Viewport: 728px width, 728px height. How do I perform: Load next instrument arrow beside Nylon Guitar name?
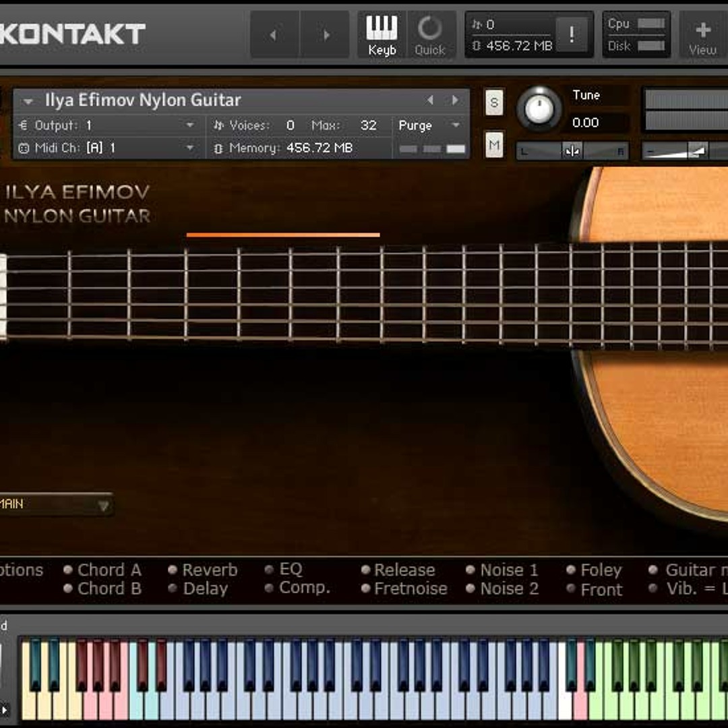[456, 100]
